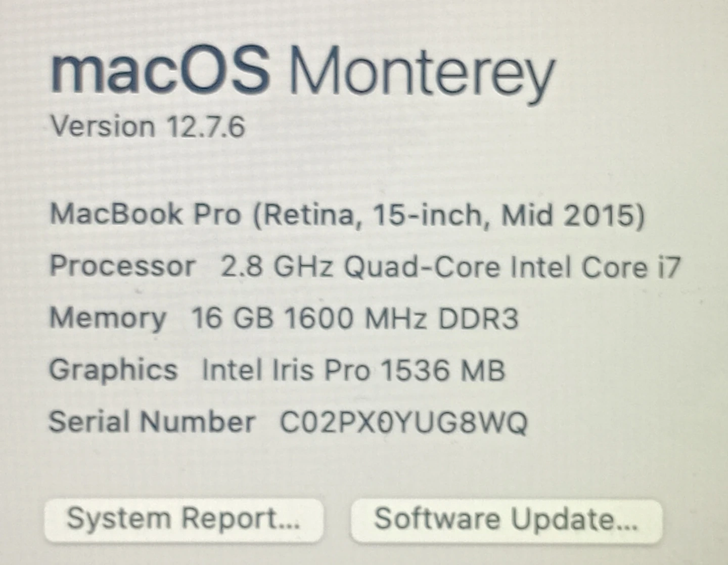Select the serial number C02PX0YUG8WQ
728x565 pixels.
tap(403, 422)
